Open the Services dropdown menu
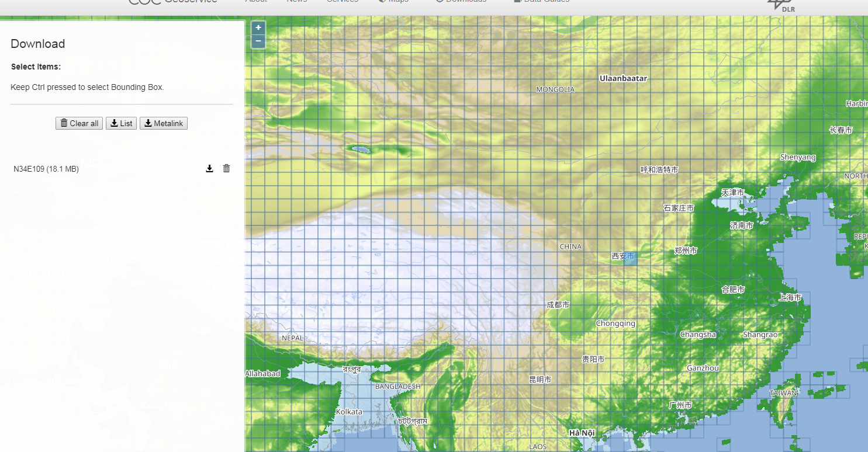The image size is (868, 452). click(x=343, y=2)
